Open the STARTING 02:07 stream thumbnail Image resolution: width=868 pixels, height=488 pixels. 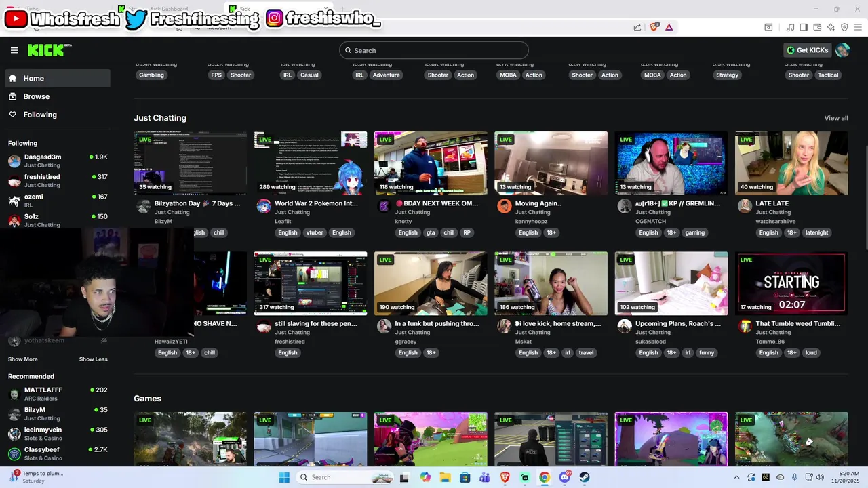coord(791,283)
